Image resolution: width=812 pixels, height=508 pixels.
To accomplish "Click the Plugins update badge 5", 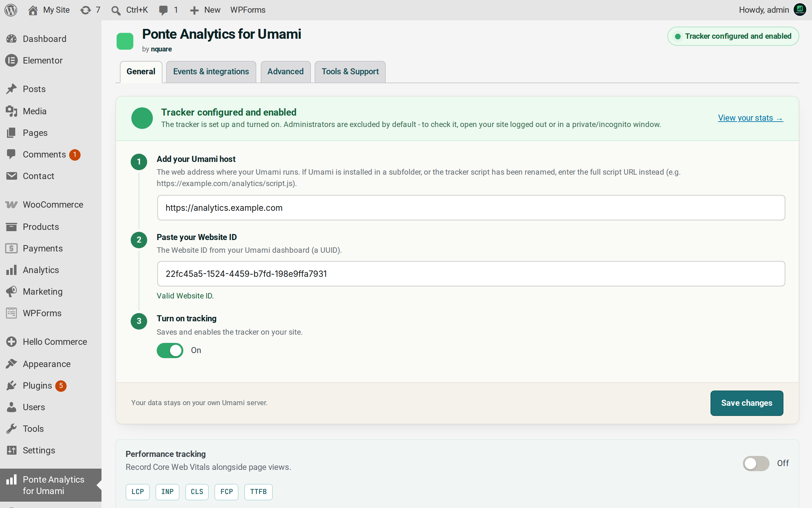I will point(61,386).
